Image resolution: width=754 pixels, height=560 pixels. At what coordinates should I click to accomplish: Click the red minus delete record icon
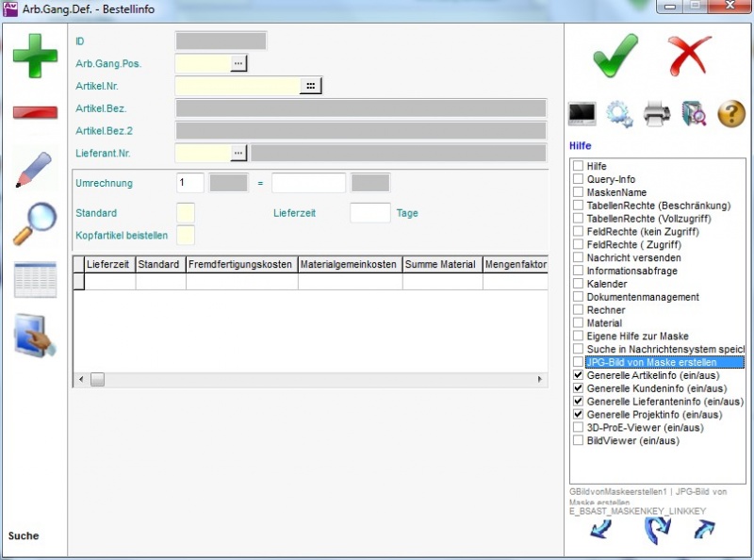[35, 112]
